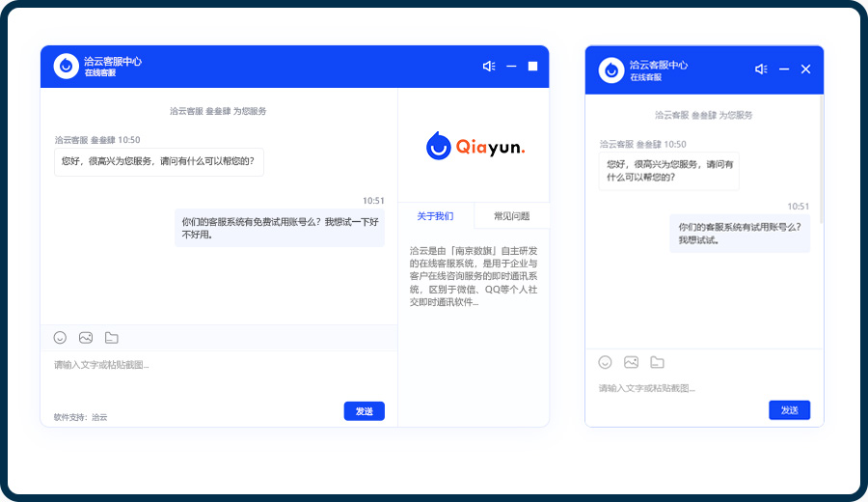Switch to the 常见问题 tab
Screen dimensions: 868x502
point(511,216)
